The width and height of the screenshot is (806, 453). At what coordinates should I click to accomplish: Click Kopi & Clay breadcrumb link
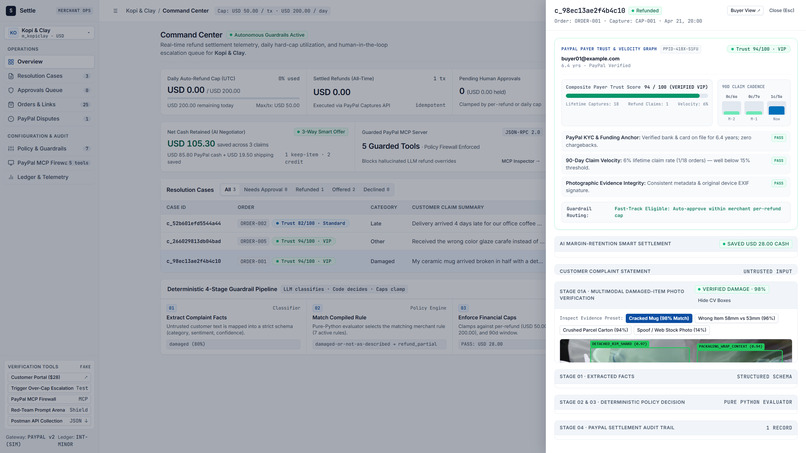pyautogui.click(x=140, y=11)
